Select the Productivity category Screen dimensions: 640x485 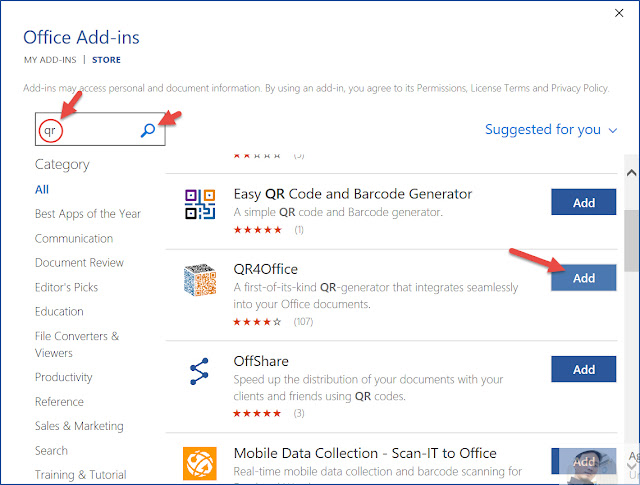64,377
